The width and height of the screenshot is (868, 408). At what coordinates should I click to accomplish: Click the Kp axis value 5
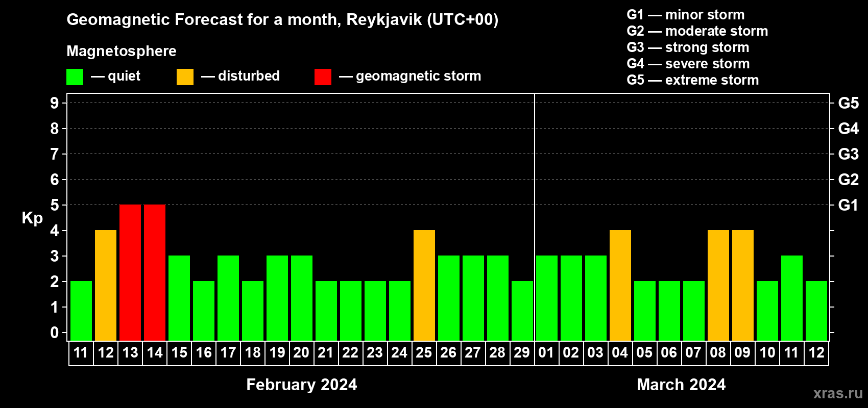pyautogui.click(x=55, y=205)
